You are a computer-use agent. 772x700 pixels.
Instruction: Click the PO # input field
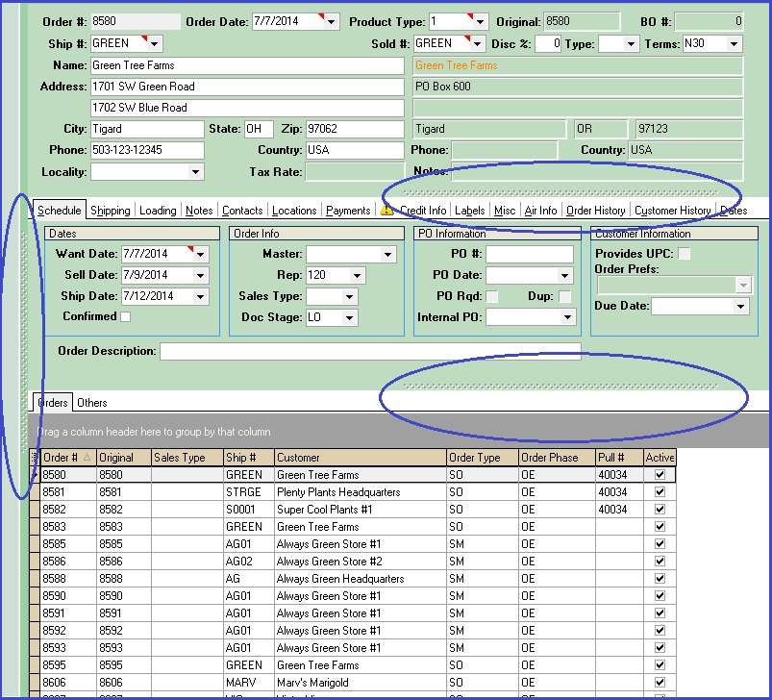(530, 254)
